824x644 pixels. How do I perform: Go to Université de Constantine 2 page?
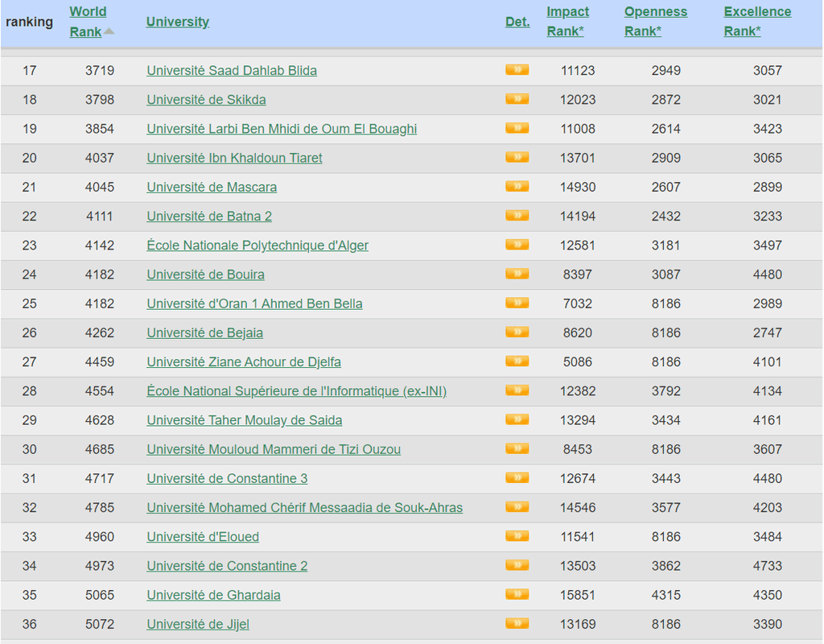[227, 566]
